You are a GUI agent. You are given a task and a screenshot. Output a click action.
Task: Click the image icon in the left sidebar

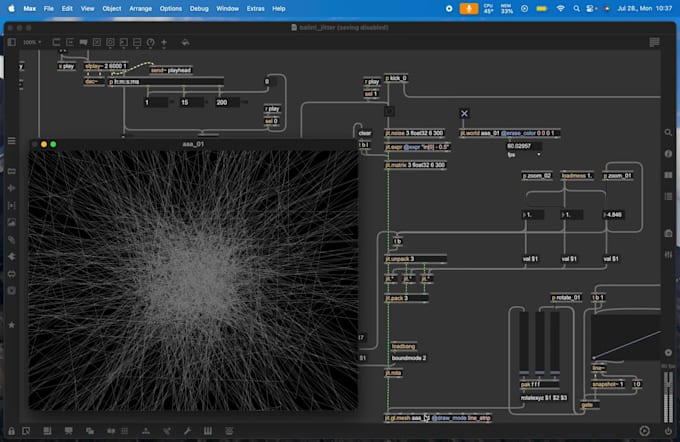tap(12, 223)
